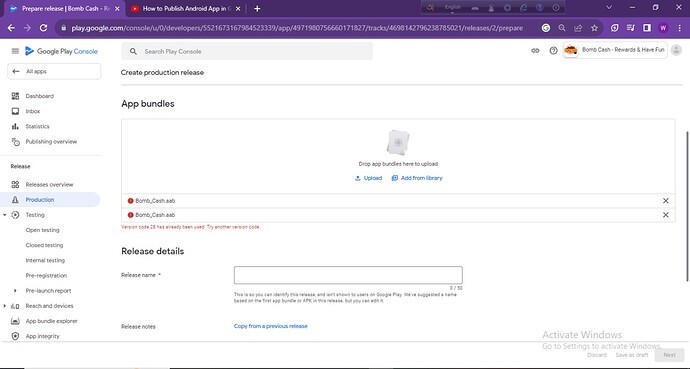Click the zoom magnifier in address bar
The width and height of the screenshot is (690, 369).
[562, 28]
